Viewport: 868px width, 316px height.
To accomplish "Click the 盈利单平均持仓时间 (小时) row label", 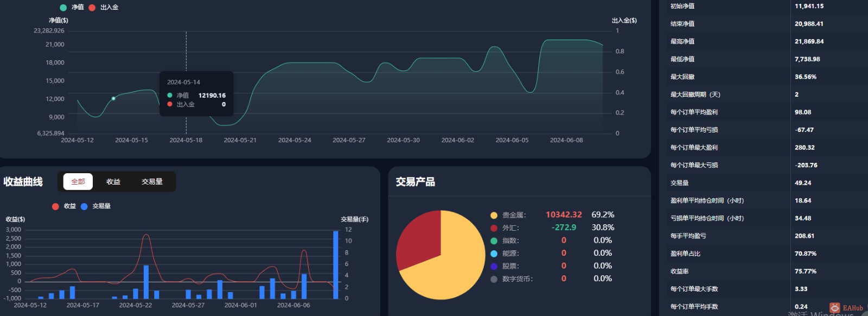I will pyautogui.click(x=707, y=200).
